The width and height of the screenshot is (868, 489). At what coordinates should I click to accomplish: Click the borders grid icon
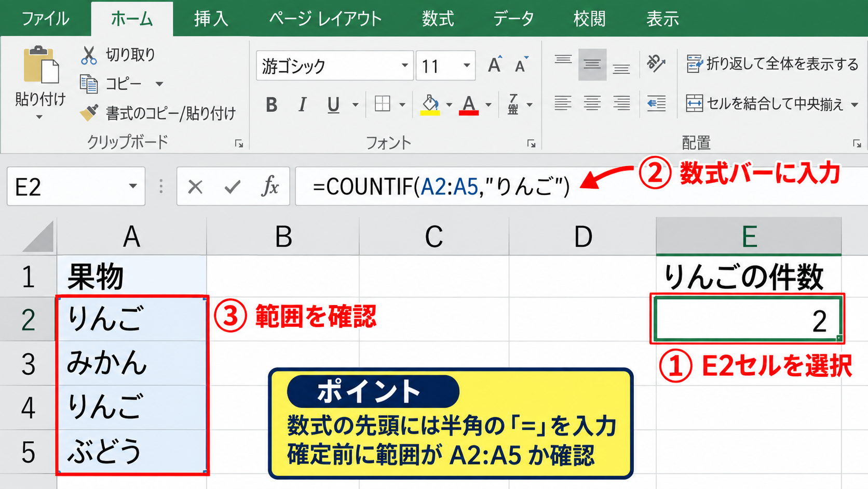(x=383, y=104)
